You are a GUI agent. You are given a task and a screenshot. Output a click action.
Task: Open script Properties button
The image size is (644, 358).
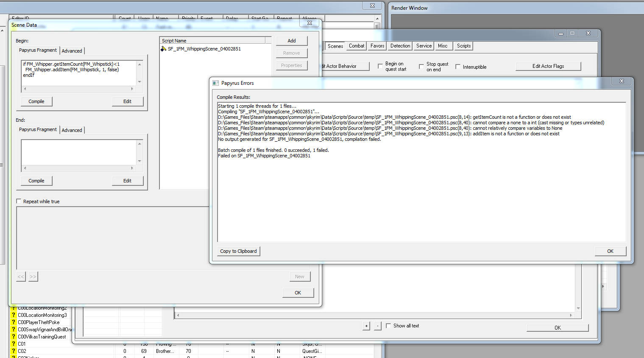(x=292, y=65)
